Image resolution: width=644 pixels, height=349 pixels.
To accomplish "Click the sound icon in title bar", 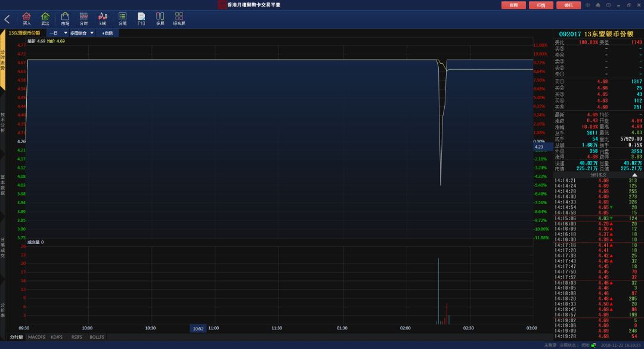I will coord(588,5).
